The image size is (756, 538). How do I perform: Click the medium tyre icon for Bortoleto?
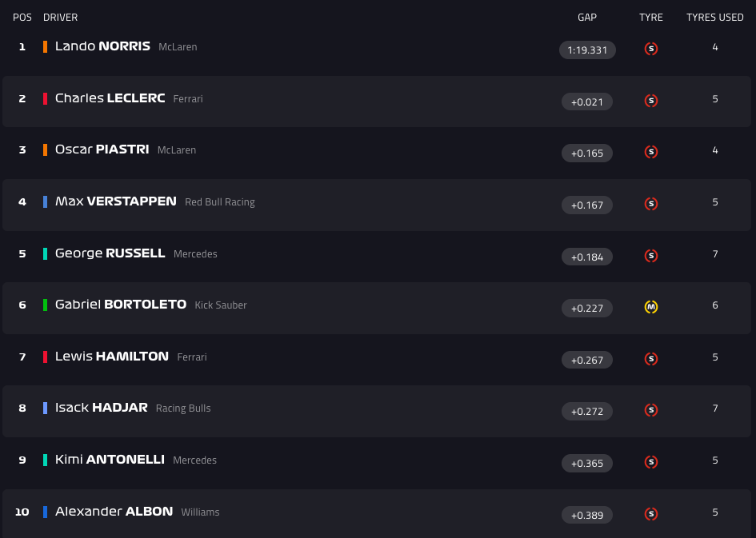coord(651,307)
